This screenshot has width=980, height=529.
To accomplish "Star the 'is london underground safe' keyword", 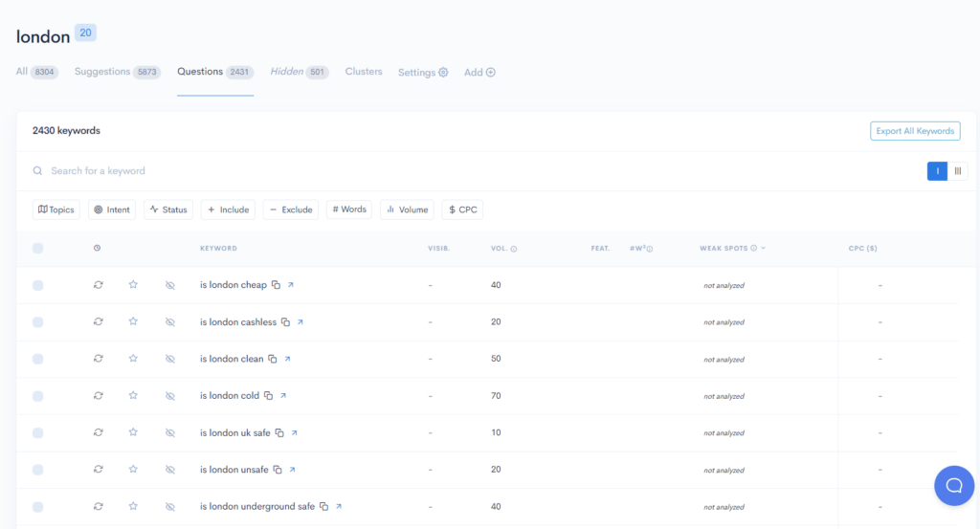I will 133,506.
